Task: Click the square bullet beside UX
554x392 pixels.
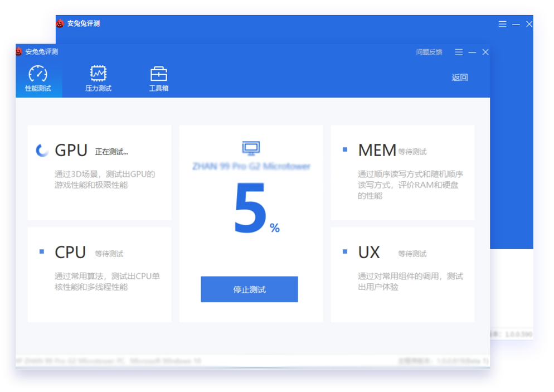Action: (x=345, y=252)
